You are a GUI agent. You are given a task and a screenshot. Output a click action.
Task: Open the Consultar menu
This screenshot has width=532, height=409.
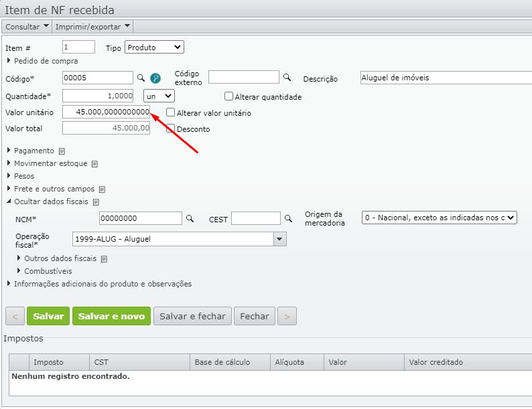27,26
